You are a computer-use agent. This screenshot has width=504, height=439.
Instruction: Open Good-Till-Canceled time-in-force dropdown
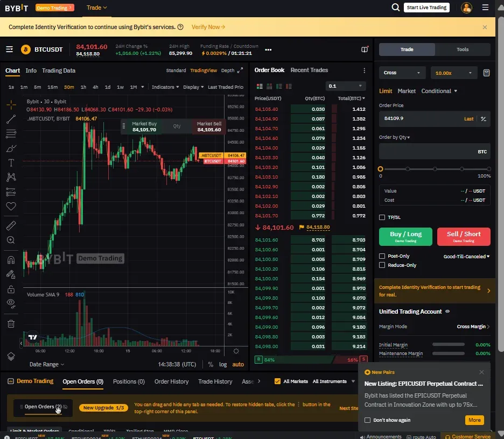point(466,256)
